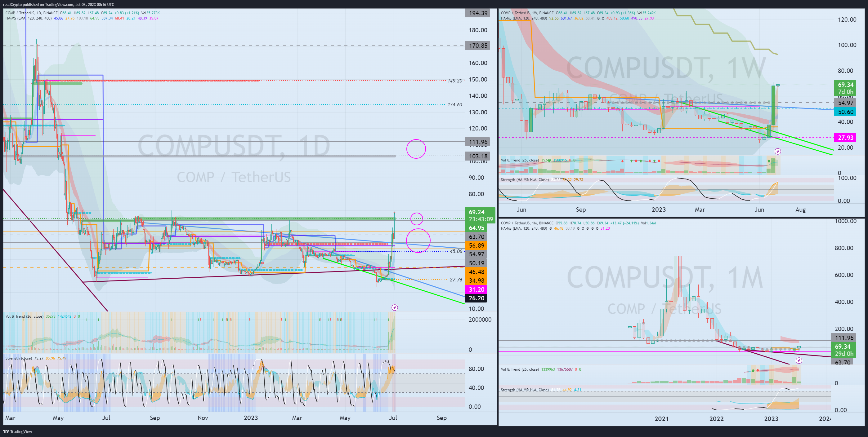The height and width of the screenshot is (437, 868).
Task: Click the 103.18 price label on daily axis
Action: (477, 156)
